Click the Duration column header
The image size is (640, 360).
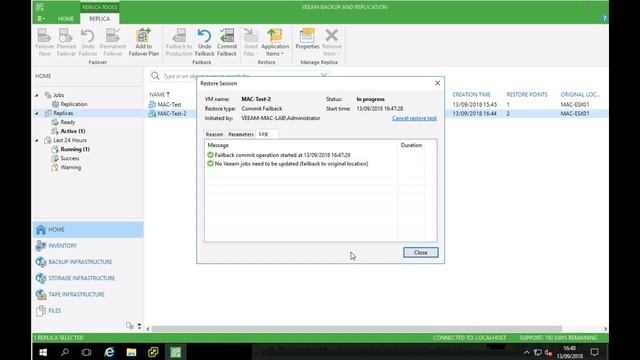411,145
